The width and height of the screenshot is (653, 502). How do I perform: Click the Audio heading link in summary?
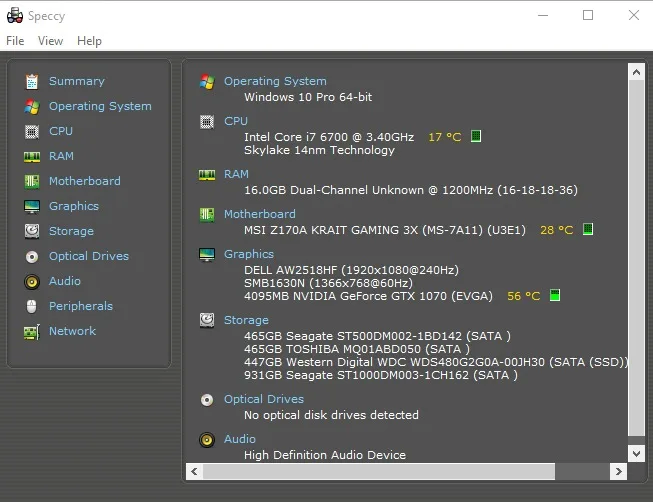pos(240,439)
